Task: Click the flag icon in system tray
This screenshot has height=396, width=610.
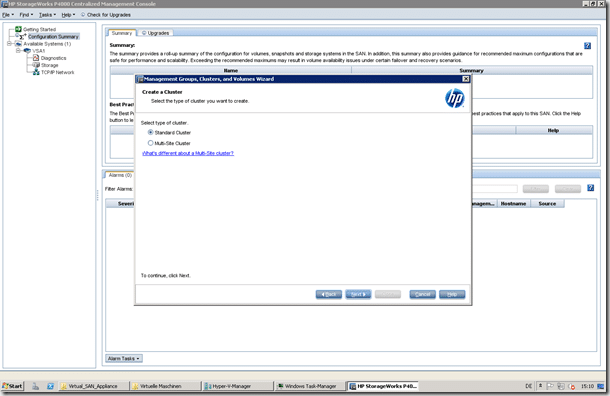Action: pos(550,386)
